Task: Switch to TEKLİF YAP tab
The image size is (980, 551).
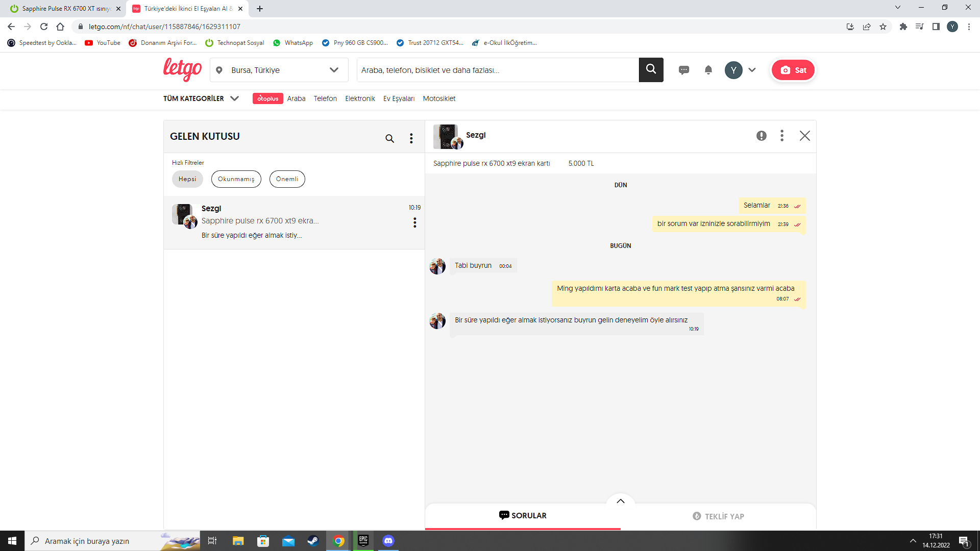Action: click(718, 516)
